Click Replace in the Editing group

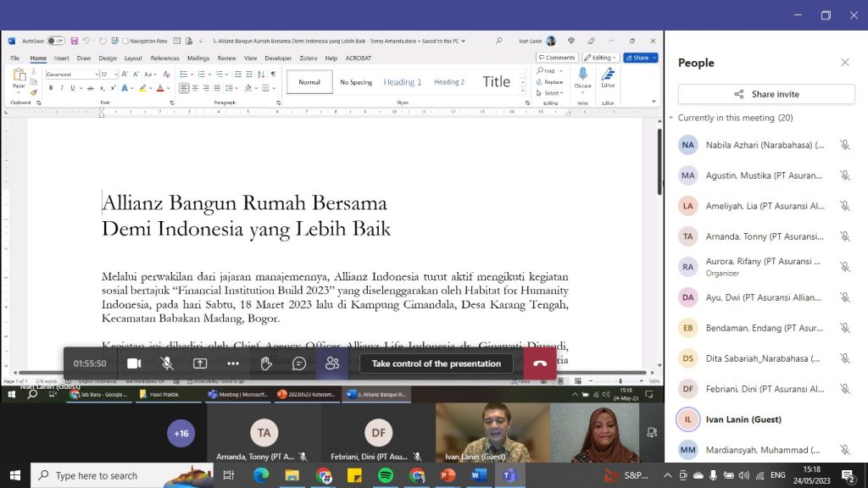pyautogui.click(x=549, y=82)
